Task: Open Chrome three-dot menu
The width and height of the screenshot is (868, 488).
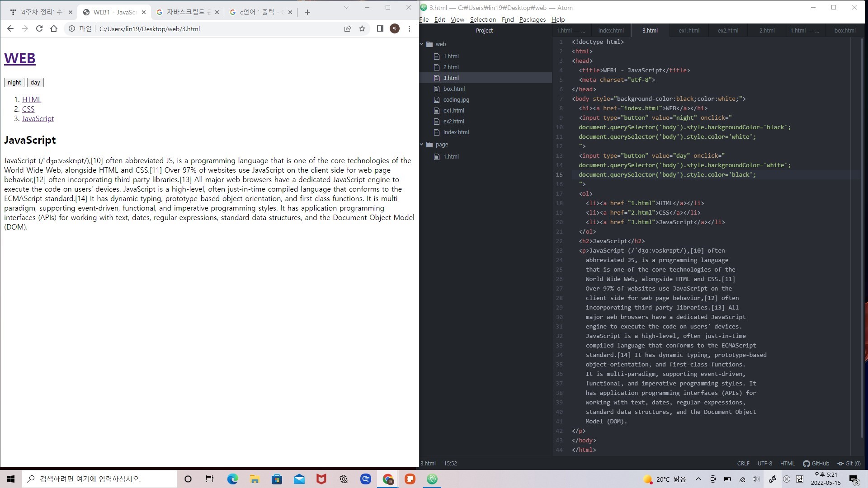Action: 409,28
